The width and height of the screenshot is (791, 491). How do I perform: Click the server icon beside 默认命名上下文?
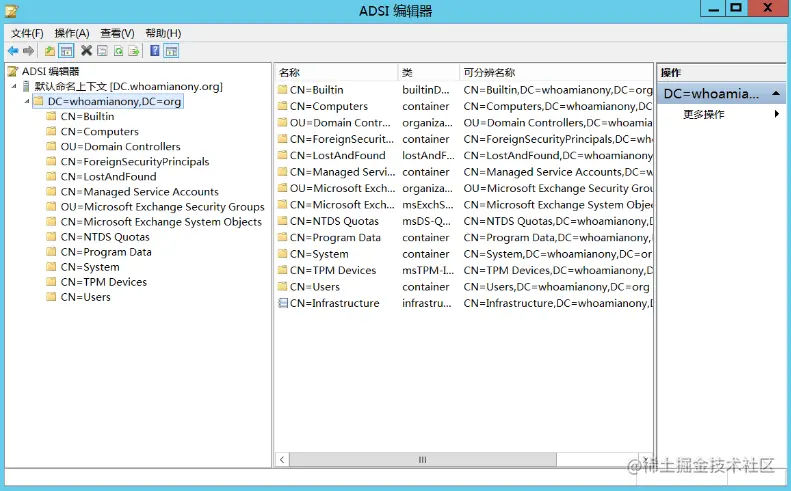point(26,86)
